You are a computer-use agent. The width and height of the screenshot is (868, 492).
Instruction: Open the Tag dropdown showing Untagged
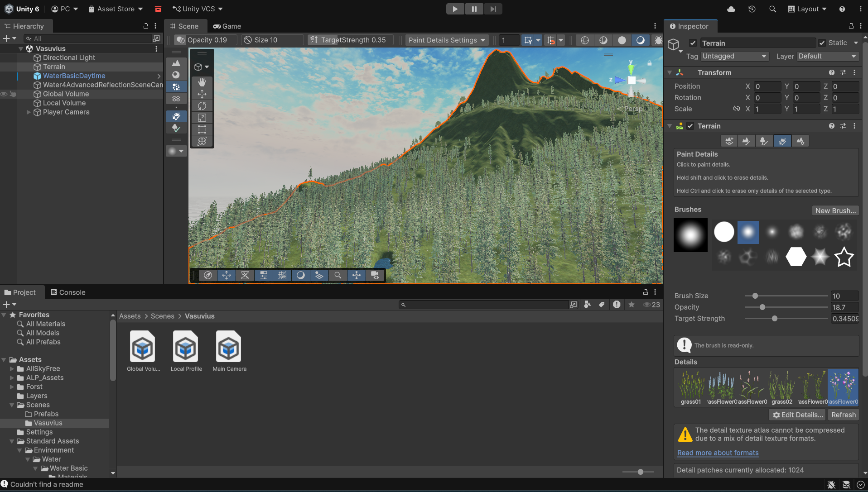[x=734, y=56]
